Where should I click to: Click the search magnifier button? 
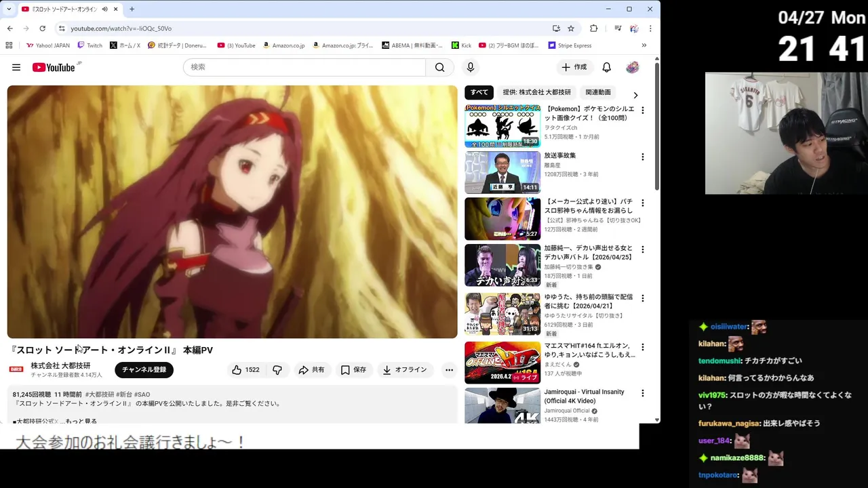tap(440, 67)
